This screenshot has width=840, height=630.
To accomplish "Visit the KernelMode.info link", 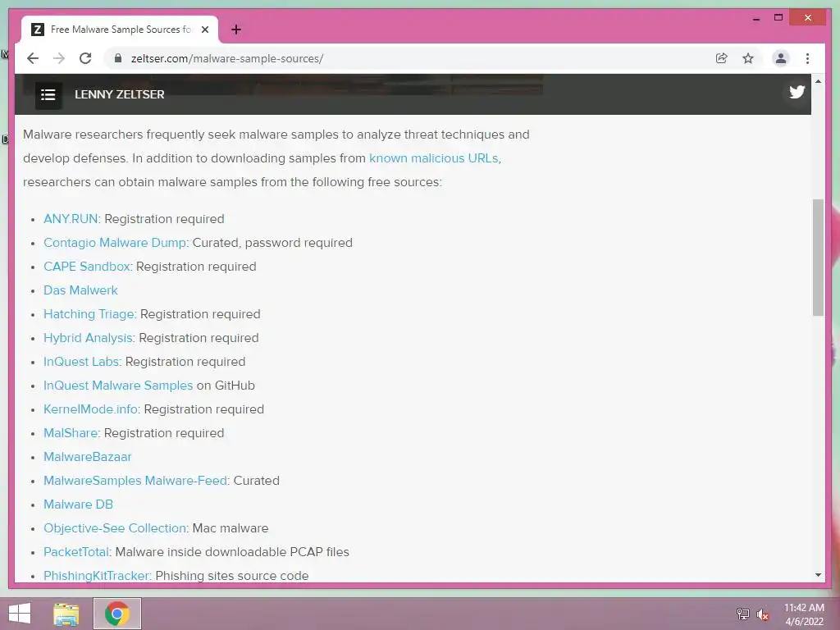I will pyautogui.click(x=90, y=409).
